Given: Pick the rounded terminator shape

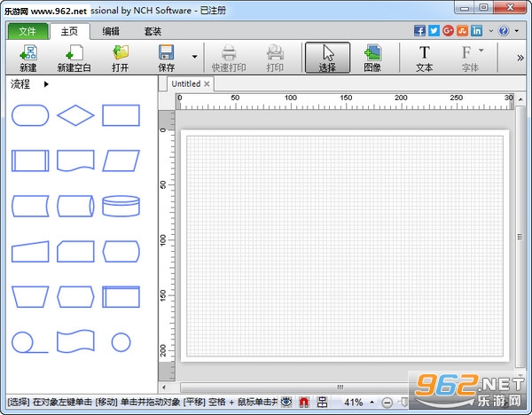Looking at the screenshot, I should click(x=30, y=115).
